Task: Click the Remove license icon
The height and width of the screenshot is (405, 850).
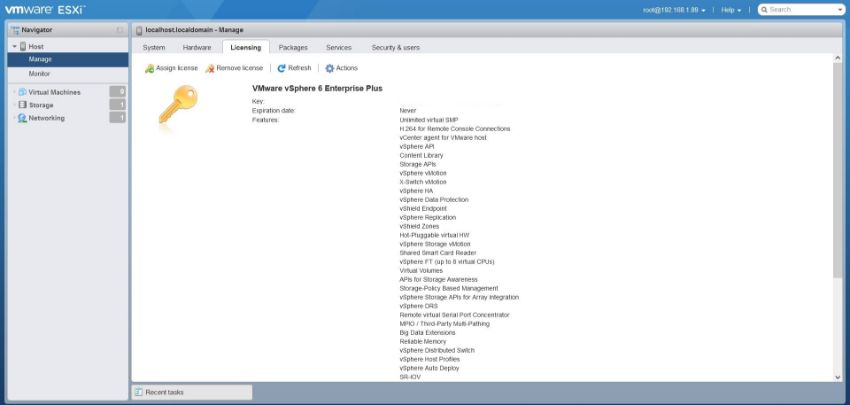Action: click(210, 68)
